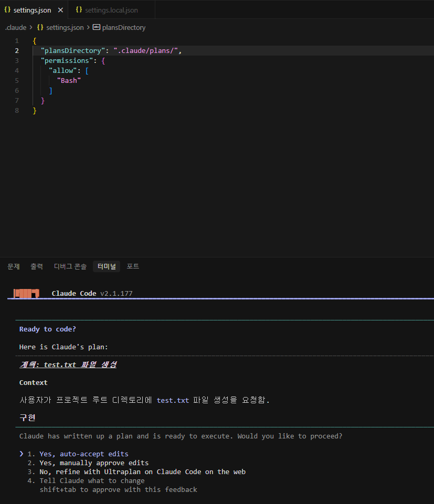Image resolution: width=434 pixels, height=504 pixels.
Task: Open the plansDirectory breadcrumb symbol
Action: [123, 28]
